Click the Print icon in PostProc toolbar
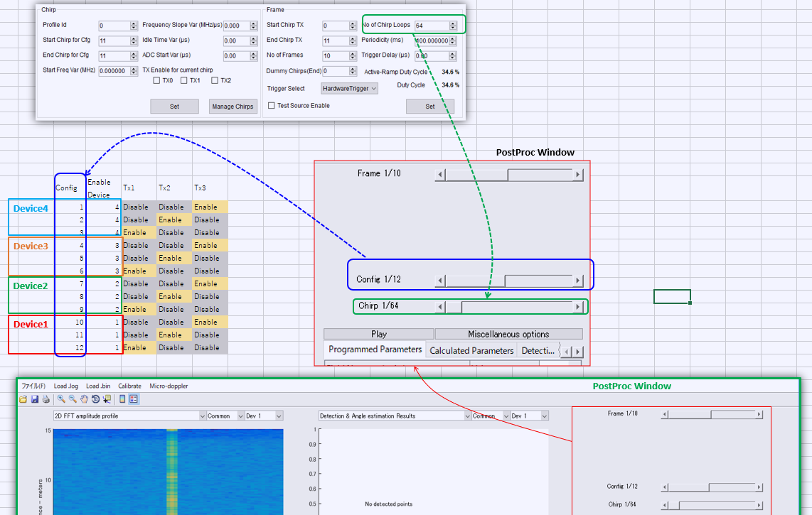This screenshot has height=515, width=812. tap(46, 399)
